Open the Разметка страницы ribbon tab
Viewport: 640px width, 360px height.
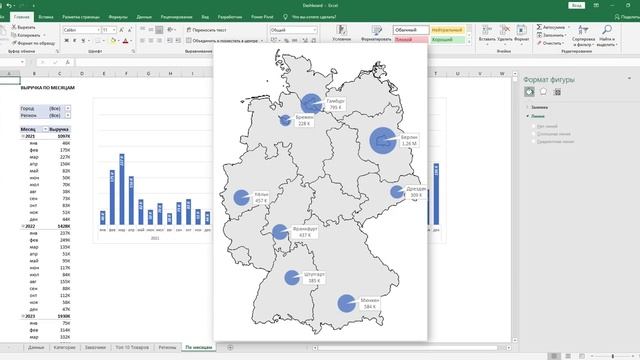[x=81, y=17]
